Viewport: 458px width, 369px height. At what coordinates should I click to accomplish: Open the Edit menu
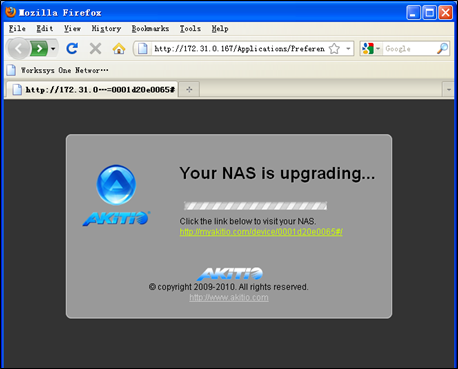[x=45, y=29]
